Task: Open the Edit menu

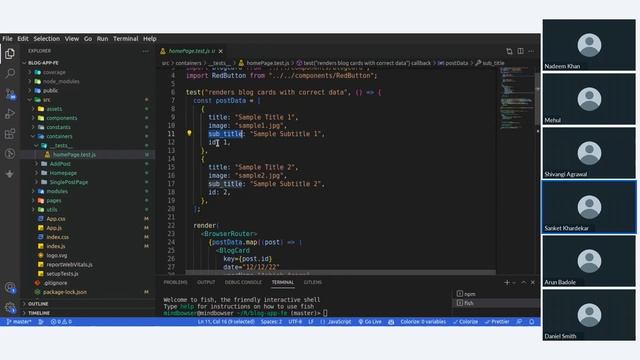Action: [x=23, y=39]
